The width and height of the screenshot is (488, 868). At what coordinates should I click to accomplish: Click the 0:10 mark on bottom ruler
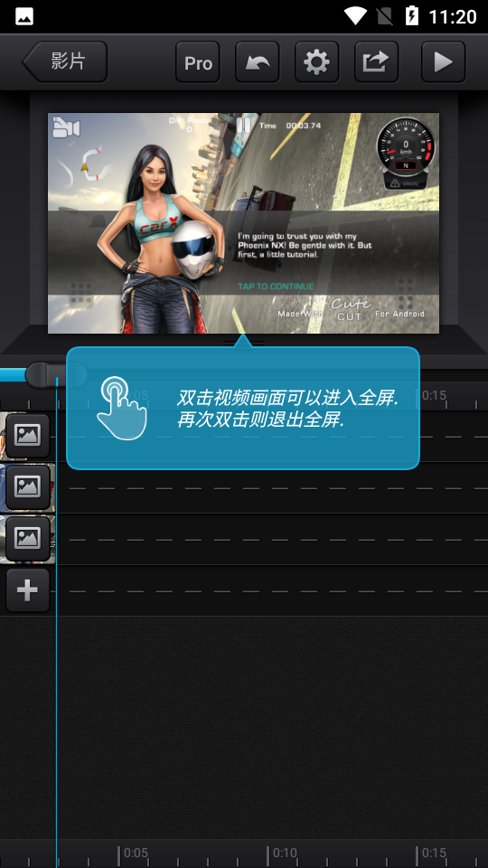click(285, 853)
